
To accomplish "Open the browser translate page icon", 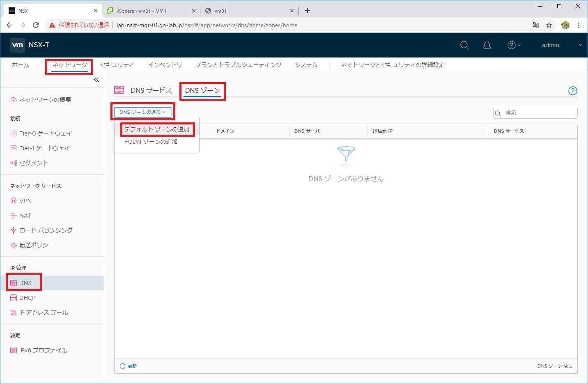I will pyautogui.click(x=536, y=25).
